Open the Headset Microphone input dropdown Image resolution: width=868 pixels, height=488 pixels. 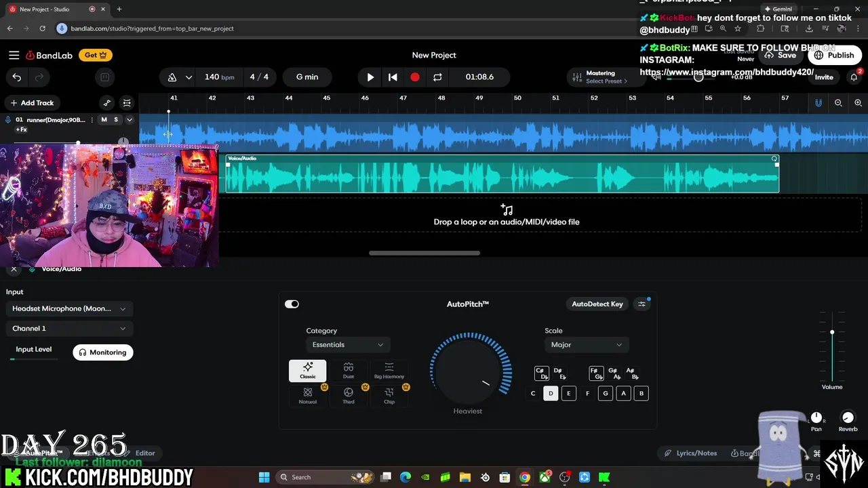tap(69, 309)
